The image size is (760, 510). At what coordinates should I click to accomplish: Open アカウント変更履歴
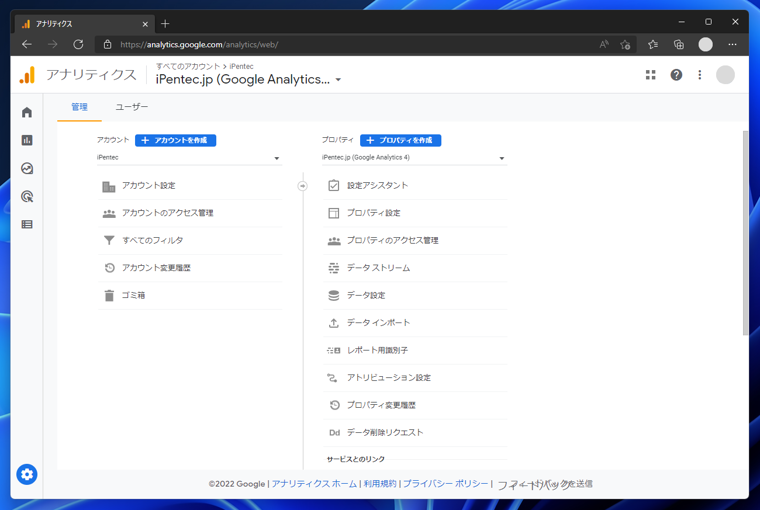tap(190, 268)
